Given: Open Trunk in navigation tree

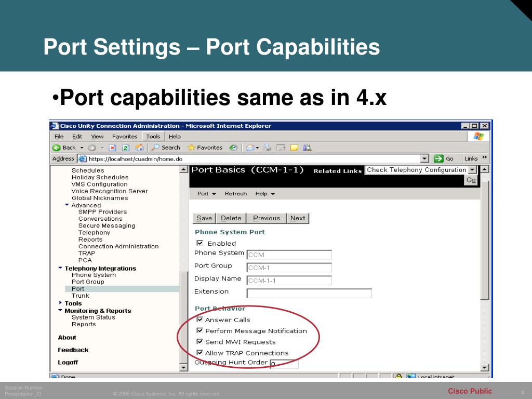Looking at the screenshot, I should tap(81, 296).
